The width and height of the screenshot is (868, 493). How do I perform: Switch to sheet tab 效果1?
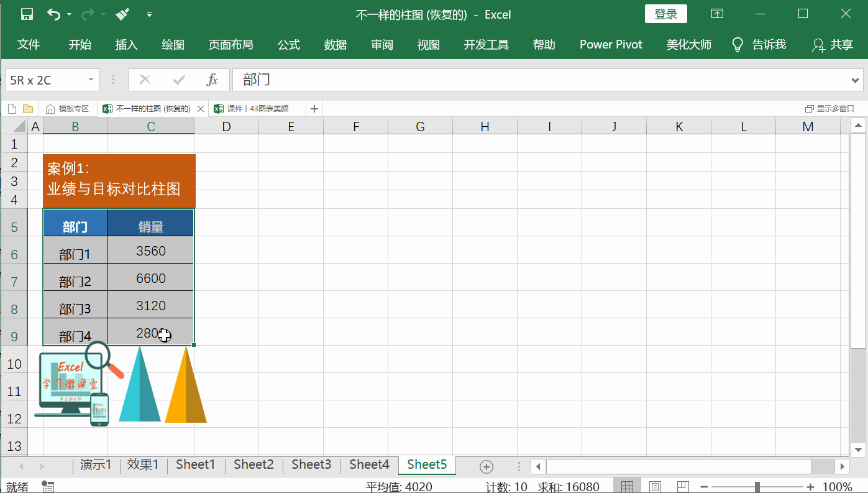click(143, 464)
